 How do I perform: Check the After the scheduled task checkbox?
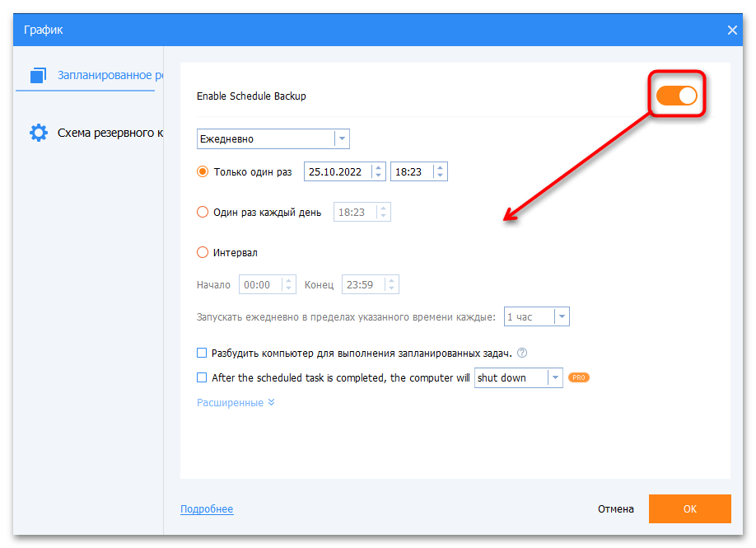pyautogui.click(x=202, y=377)
